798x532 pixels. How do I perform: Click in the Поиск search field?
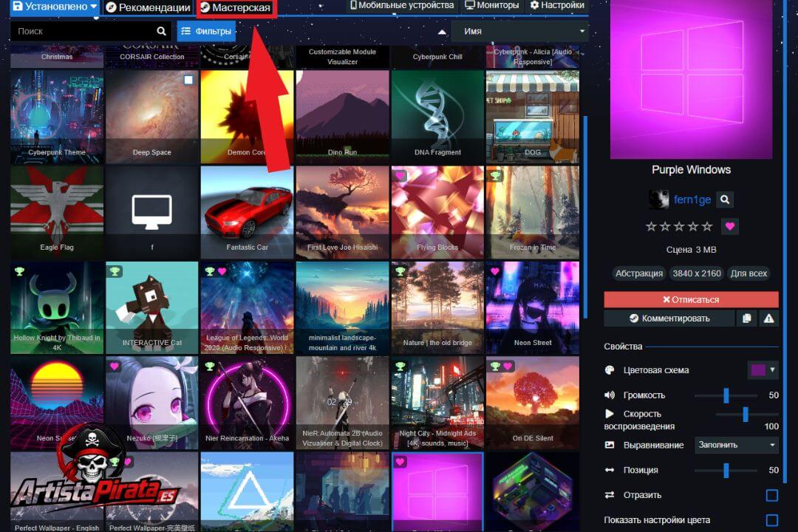click(84, 31)
